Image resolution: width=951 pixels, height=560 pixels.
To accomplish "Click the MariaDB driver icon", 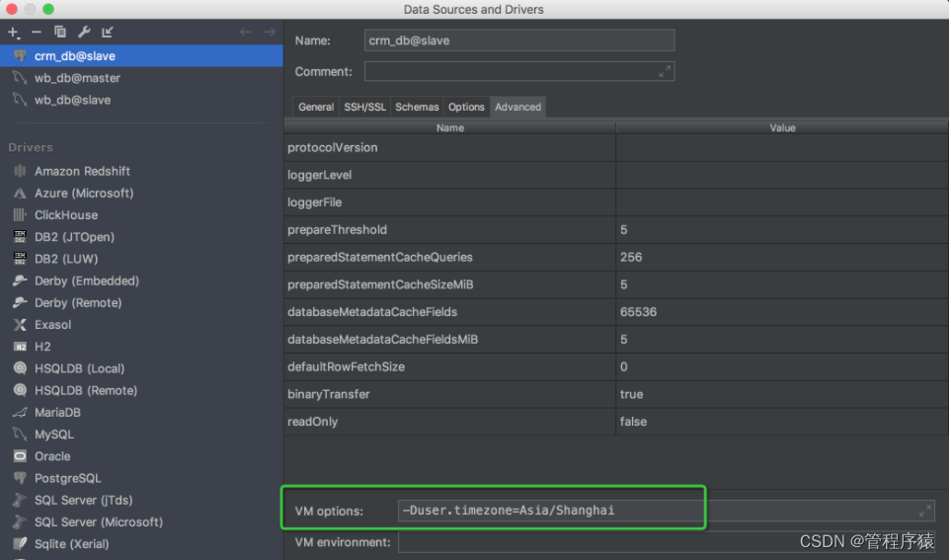I will coord(20,412).
